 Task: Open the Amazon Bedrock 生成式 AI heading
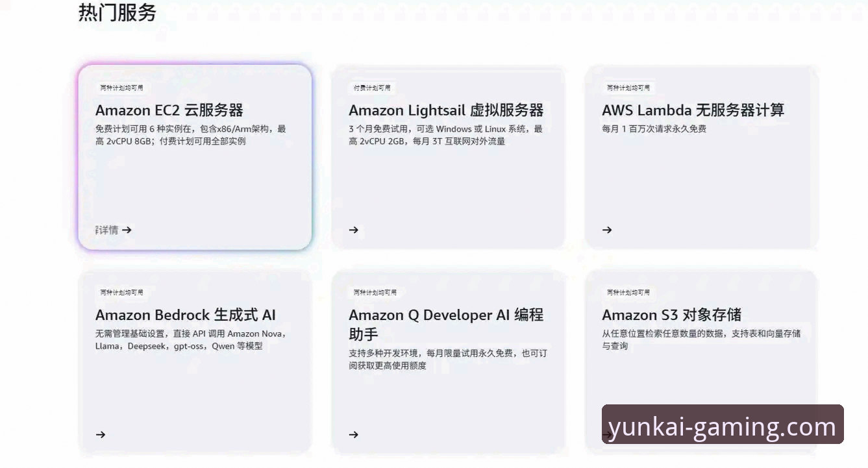pyautogui.click(x=186, y=315)
